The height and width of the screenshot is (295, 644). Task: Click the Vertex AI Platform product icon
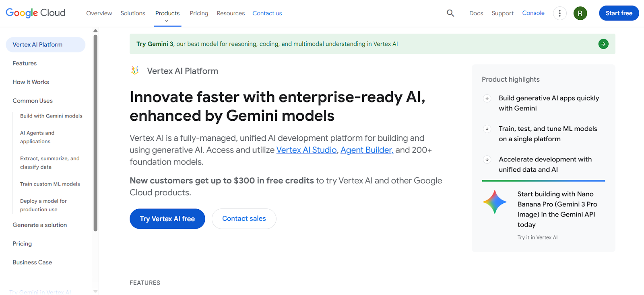click(135, 71)
